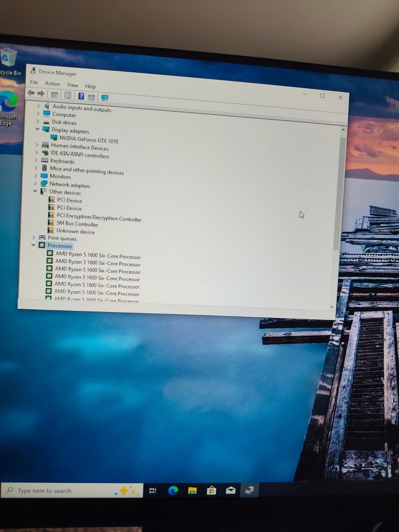
Task: Click the Device Manager title bar icon
Action: point(33,71)
